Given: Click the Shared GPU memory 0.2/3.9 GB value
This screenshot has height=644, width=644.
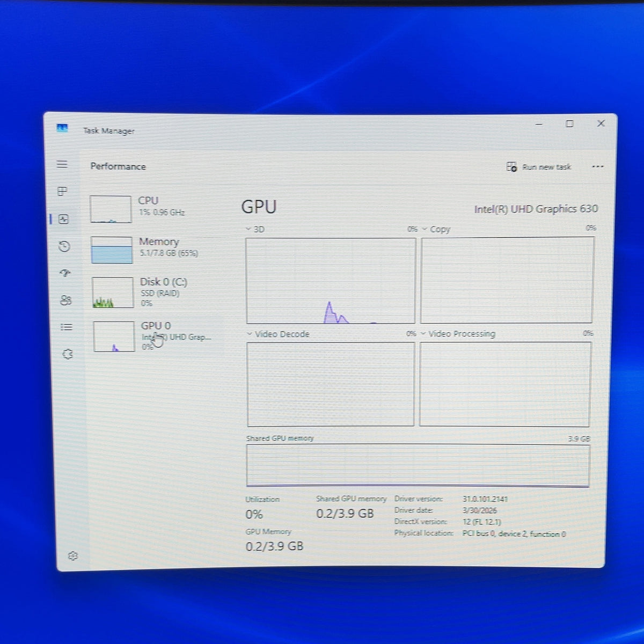Looking at the screenshot, I should pyautogui.click(x=345, y=514).
